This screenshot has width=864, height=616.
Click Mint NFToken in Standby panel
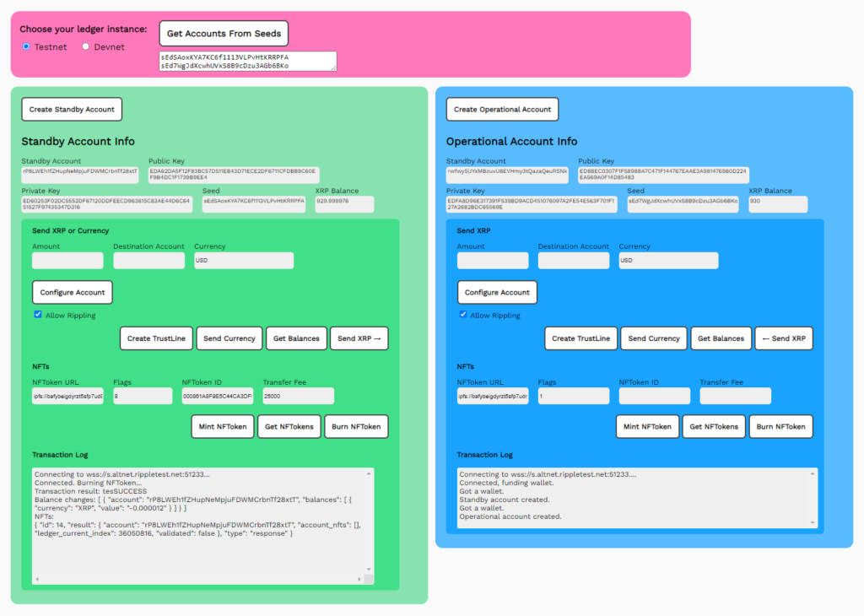tap(223, 426)
